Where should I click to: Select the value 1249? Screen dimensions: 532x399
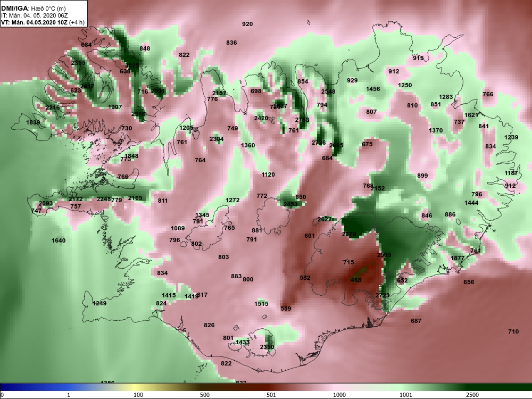pos(99,303)
